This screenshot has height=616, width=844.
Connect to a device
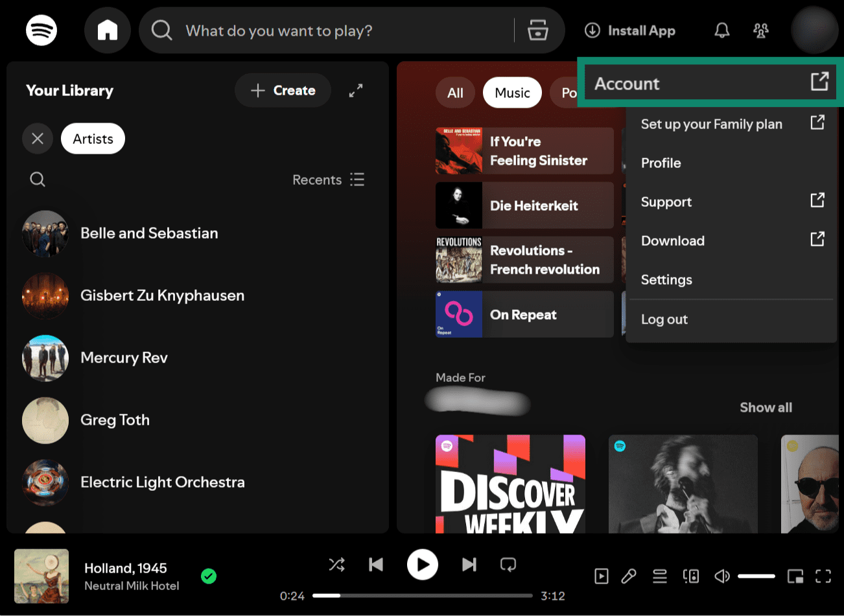click(690, 576)
